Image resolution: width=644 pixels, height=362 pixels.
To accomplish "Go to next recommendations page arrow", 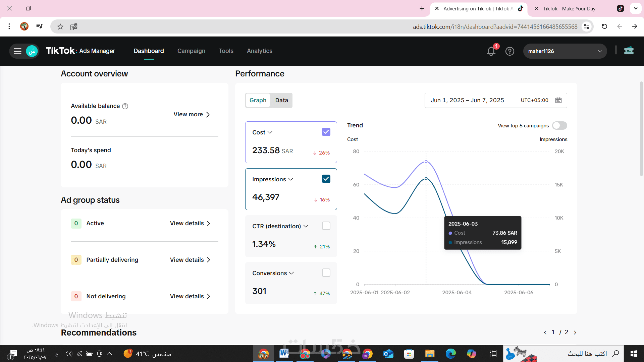I will tap(575, 333).
